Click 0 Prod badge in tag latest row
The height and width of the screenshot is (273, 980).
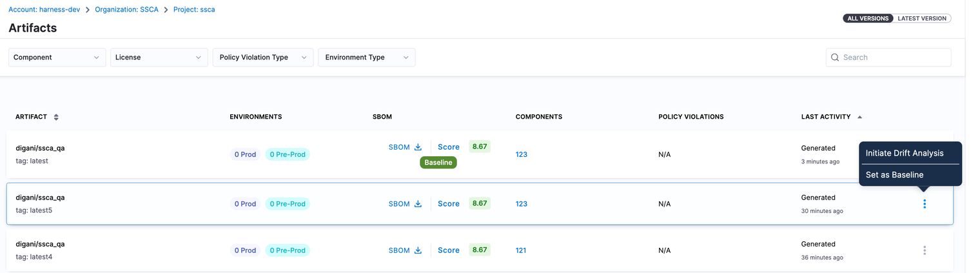[x=245, y=155]
